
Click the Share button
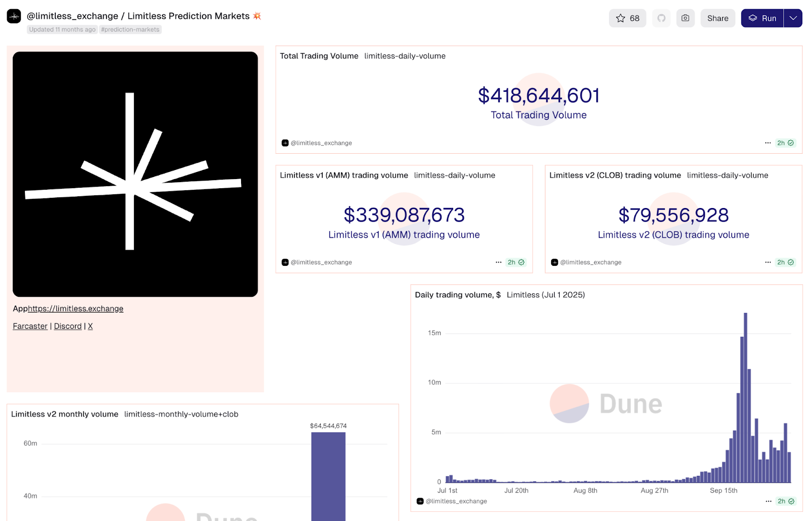[718, 18]
